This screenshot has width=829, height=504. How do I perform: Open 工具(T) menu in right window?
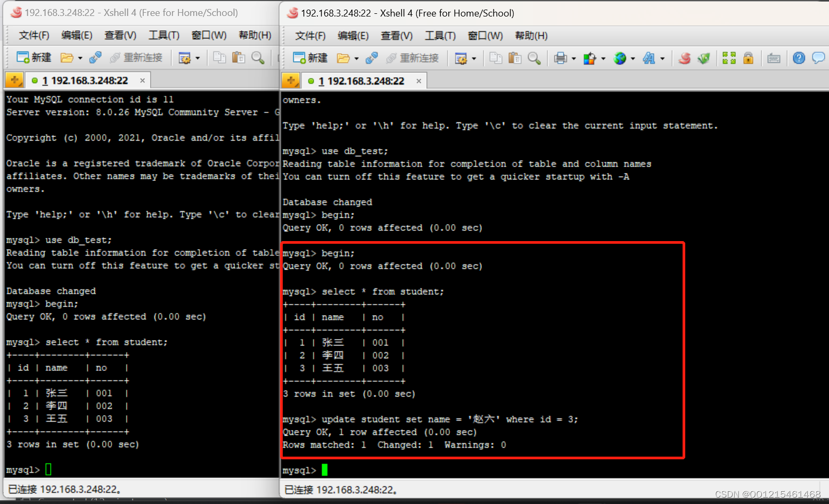click(440, 36)
